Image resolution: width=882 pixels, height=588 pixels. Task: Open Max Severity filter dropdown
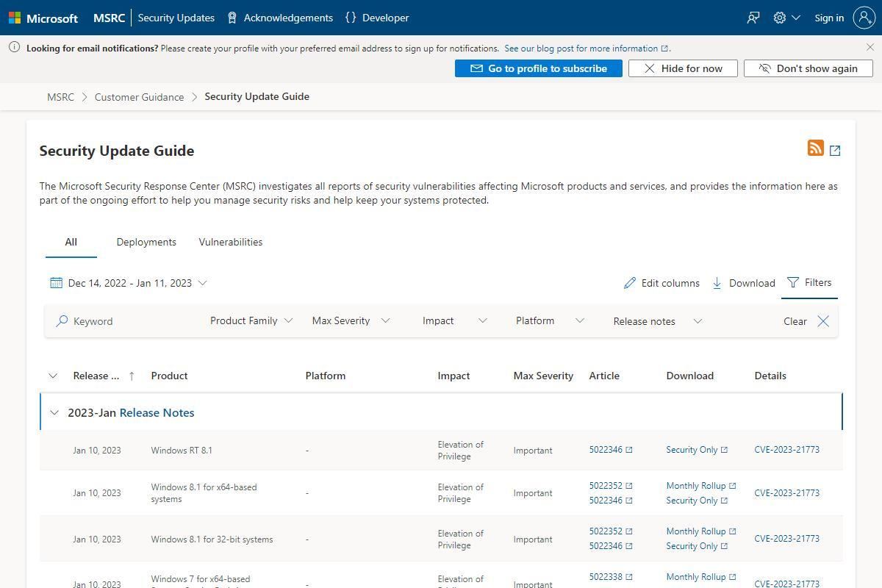(351, 320)
